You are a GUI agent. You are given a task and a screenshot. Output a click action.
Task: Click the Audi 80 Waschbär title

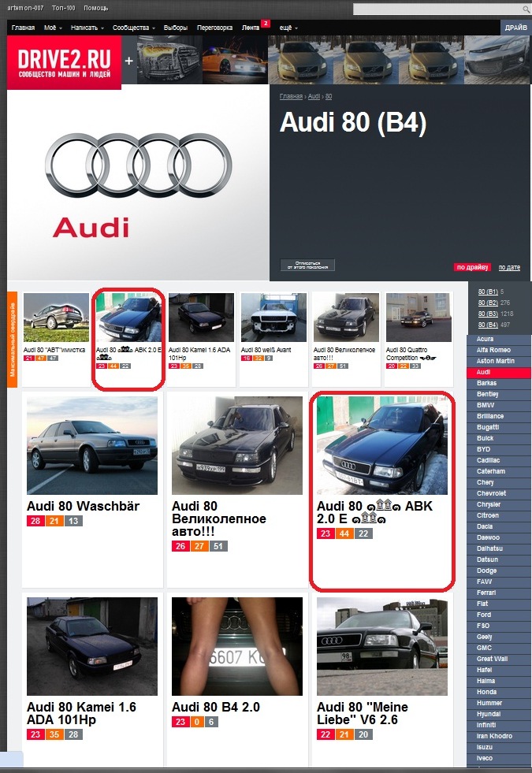(x=83, y=507)
